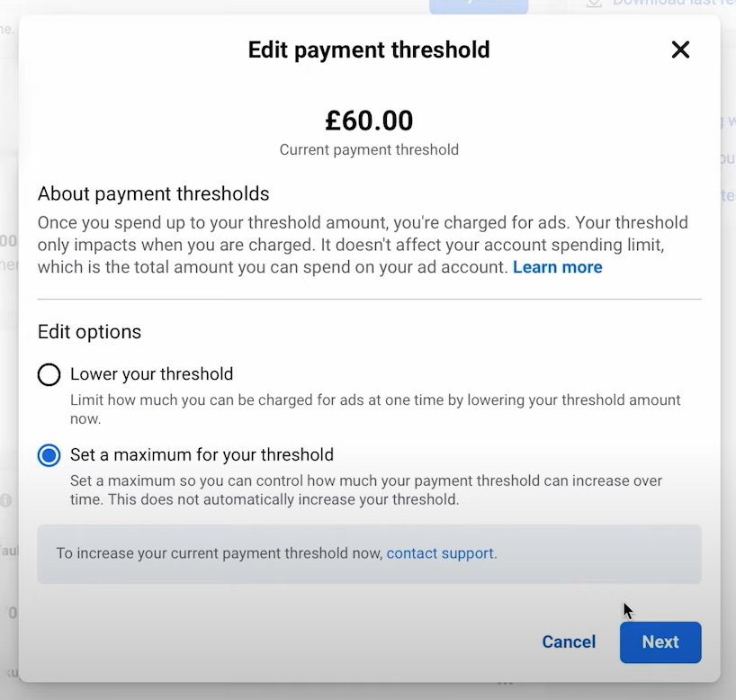The height and width of the screenshot is (700, 736).
Task: Close the Edit payment threshold dialog
Action: click(x=680, y=49)
